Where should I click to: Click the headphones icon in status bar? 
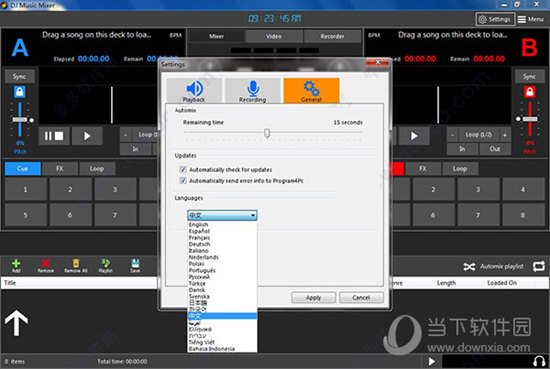(539, 361)
